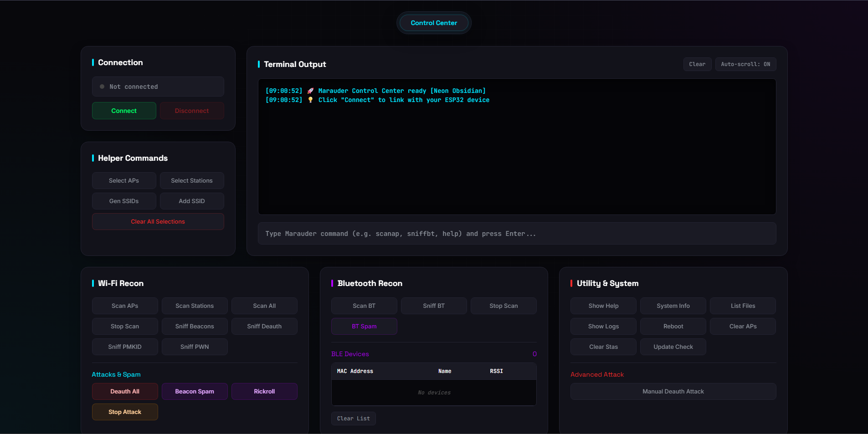This screenshot has height=434, width=868.
Task: Stop Scan in the Wi-Fi Recon panel
Action: [125, 327]
